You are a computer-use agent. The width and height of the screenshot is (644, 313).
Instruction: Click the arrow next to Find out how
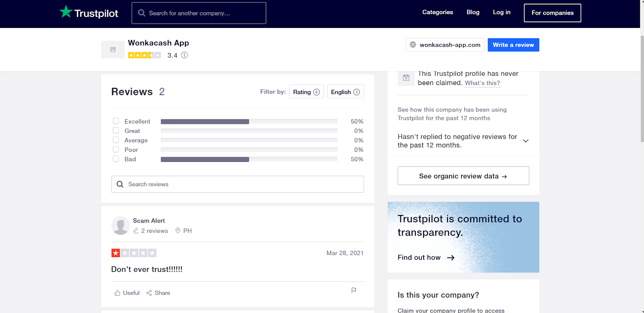coord(451,258)
